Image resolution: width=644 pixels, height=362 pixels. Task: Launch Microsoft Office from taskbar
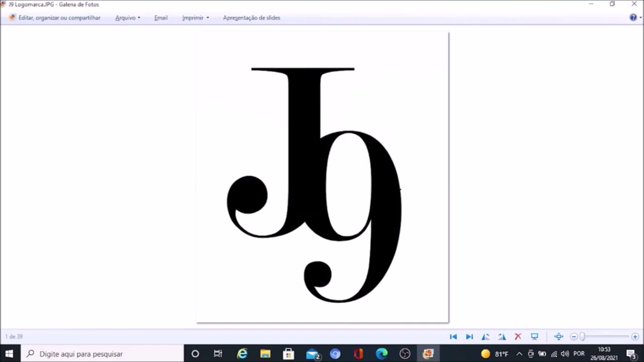[358, 354]
